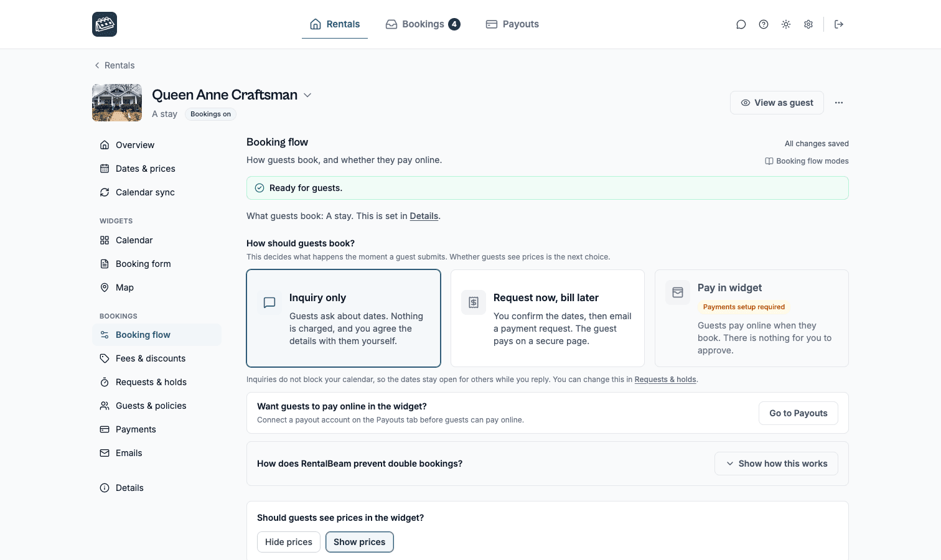Click the Queen Anne Craftsman house thumbnail
This screenshot has height=560, width=941.
(x=117, y=103)
